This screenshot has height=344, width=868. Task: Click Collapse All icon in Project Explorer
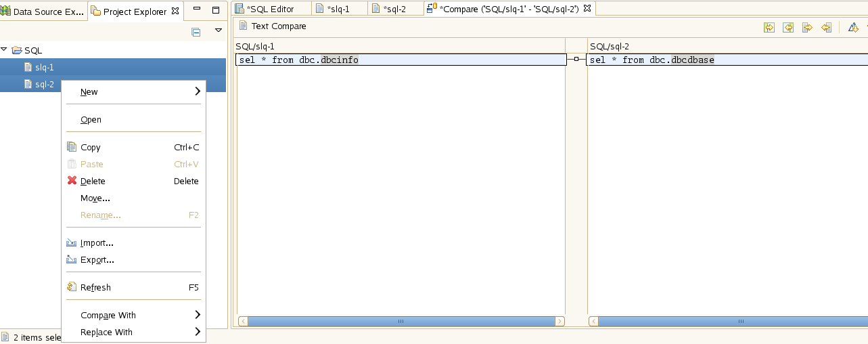[196, 31]
